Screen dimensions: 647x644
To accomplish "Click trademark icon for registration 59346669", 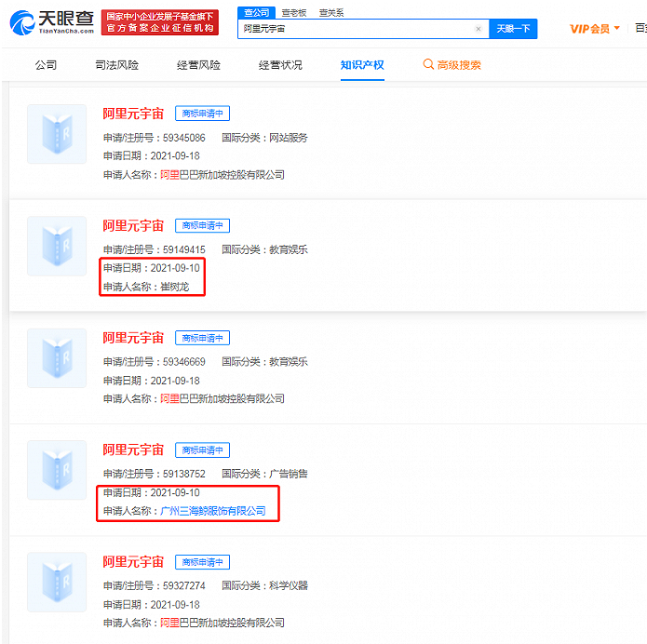I will (57, 358).
